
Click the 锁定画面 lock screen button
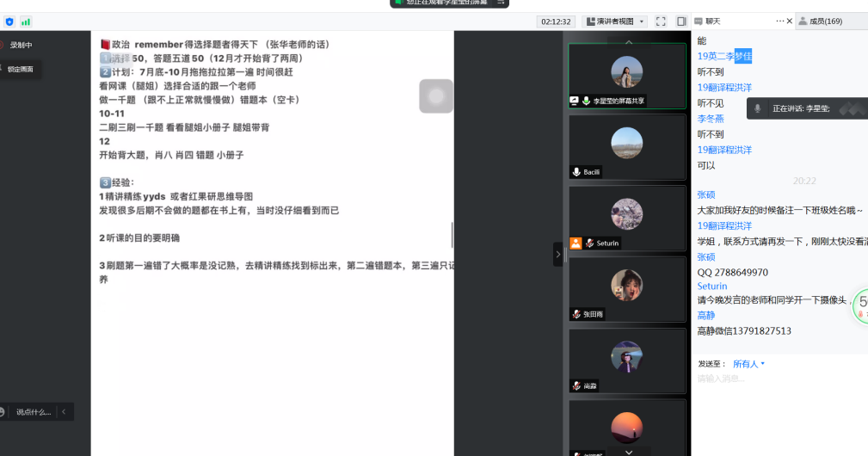coord(20,69)
